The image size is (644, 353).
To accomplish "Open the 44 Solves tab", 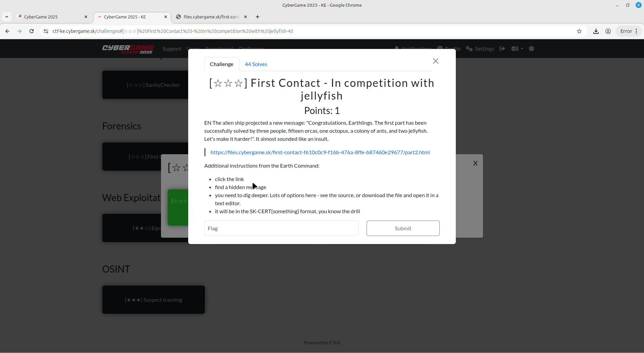I will pyautogui.click(x=256, y=64).
